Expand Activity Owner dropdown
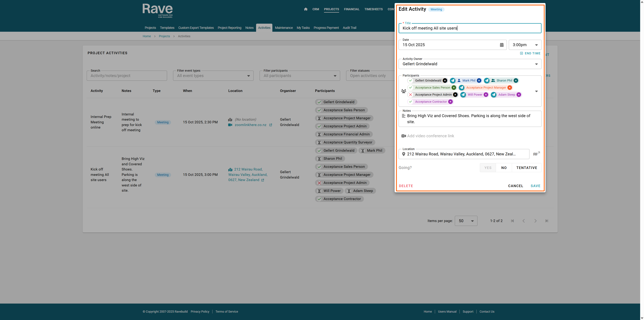This screenshot has width=644, height=320. (x=536, y=64)
